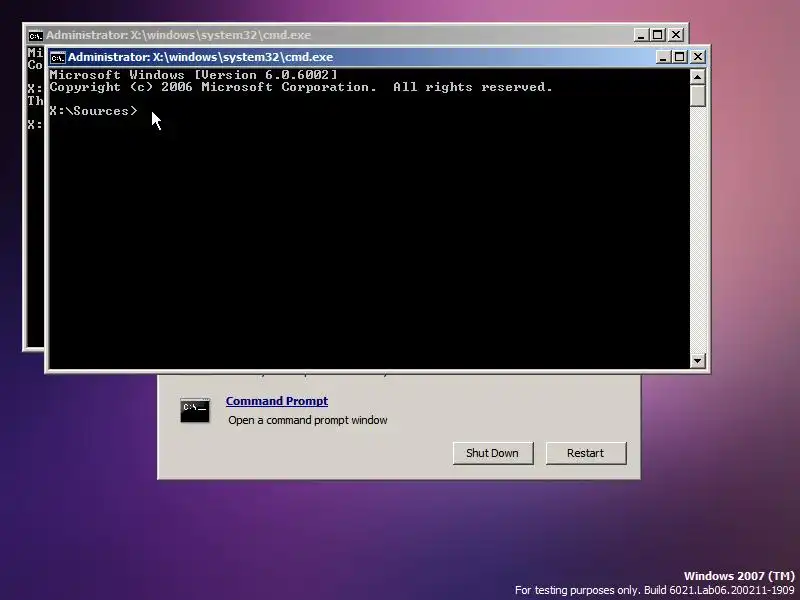
Task: Click the 'X:\Sources>' prompt line
Action: coord(93,111)
